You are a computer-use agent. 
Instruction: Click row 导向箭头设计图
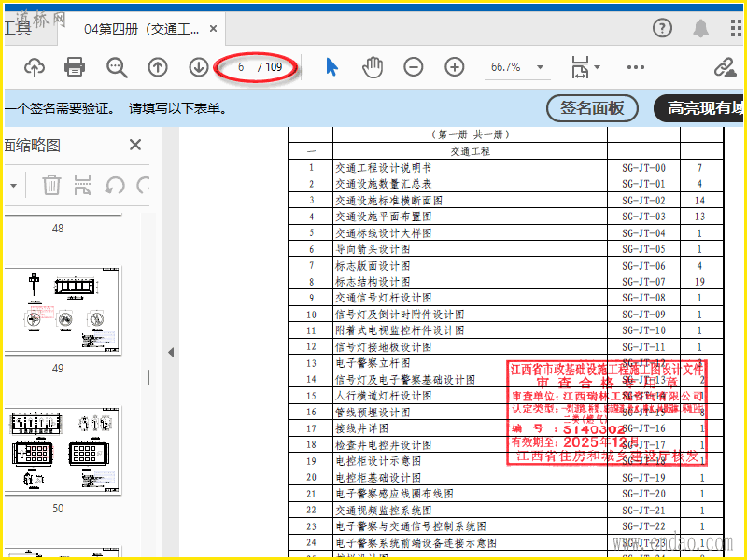pyautogui.click(x=505, y=249)
